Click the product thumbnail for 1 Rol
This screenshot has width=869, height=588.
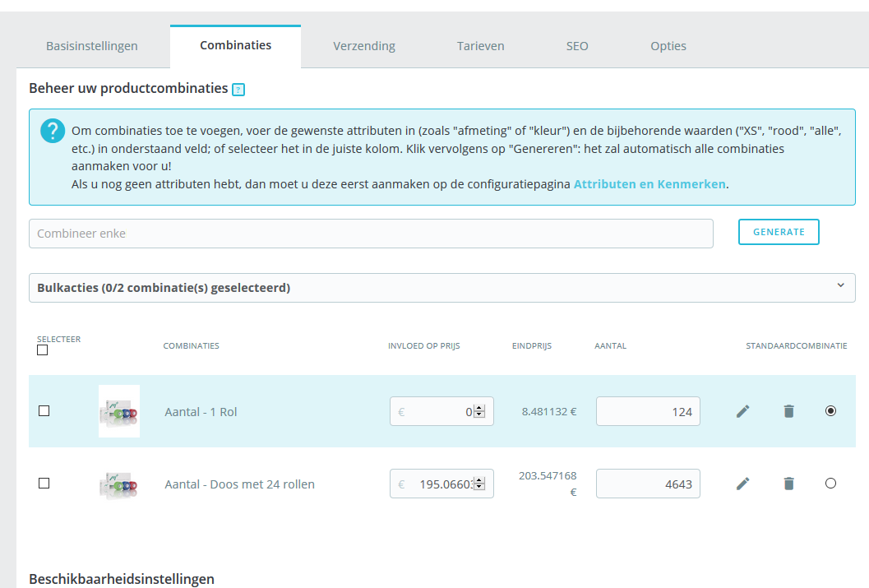point(119,411)
